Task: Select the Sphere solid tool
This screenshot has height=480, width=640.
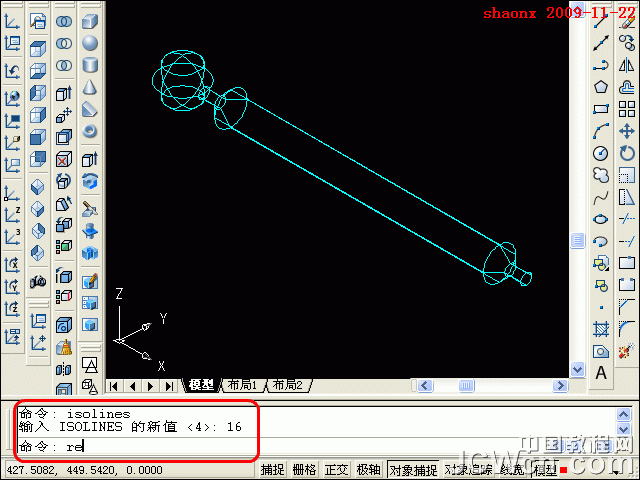Action: (x=89, y=43)
